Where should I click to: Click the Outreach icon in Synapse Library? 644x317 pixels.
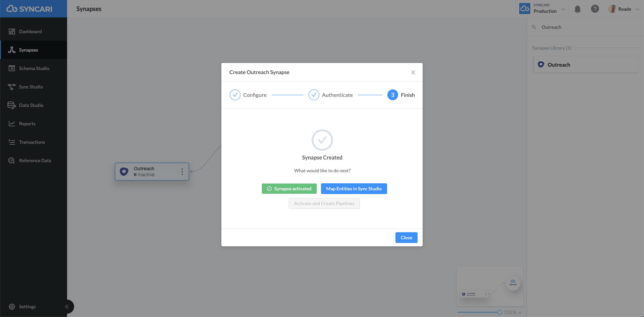tap(541, 64)
